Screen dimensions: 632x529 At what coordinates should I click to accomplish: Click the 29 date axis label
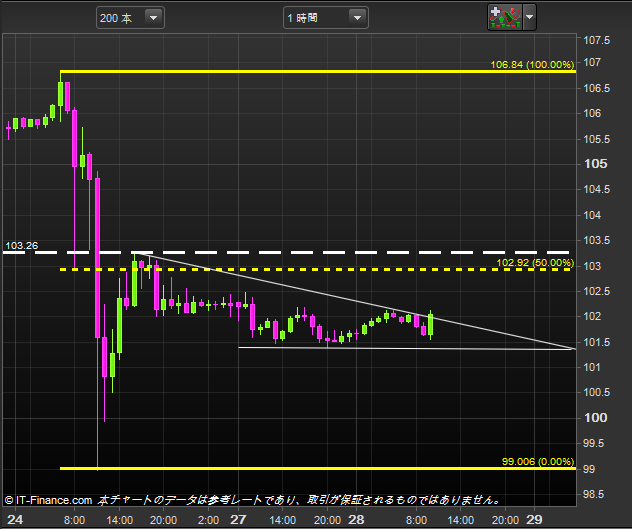pyautogui.click(x=534, y=520)
